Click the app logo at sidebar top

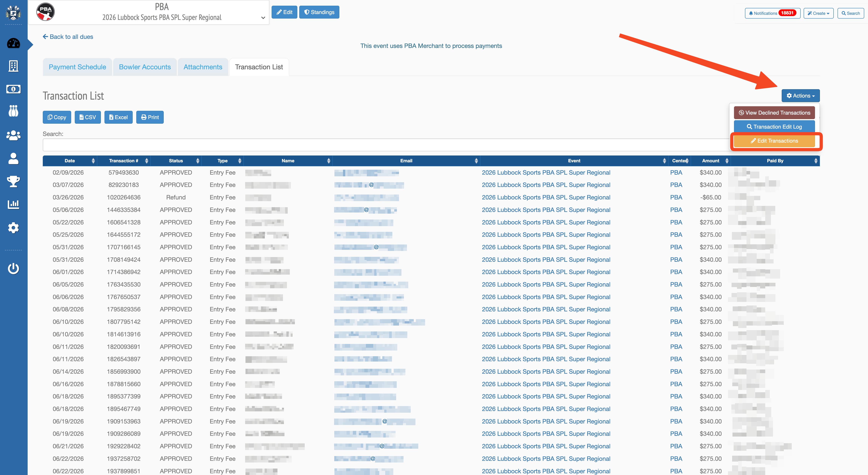[13, 13]
